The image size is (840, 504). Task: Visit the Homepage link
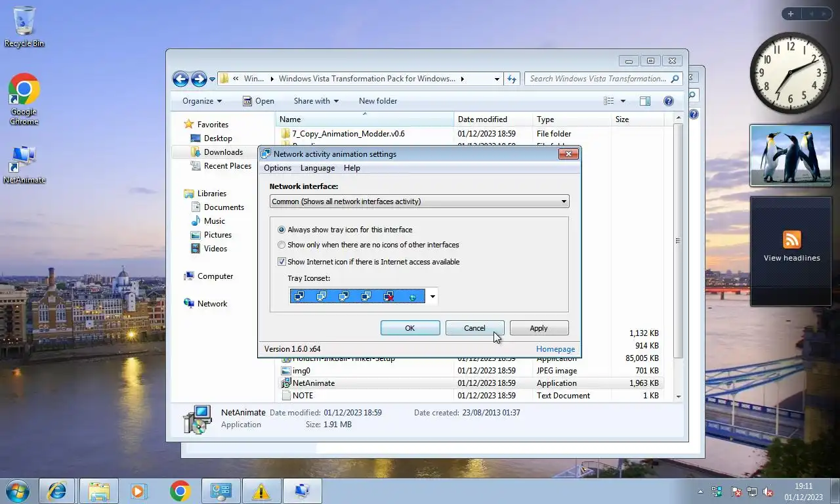tap(555, 349)
